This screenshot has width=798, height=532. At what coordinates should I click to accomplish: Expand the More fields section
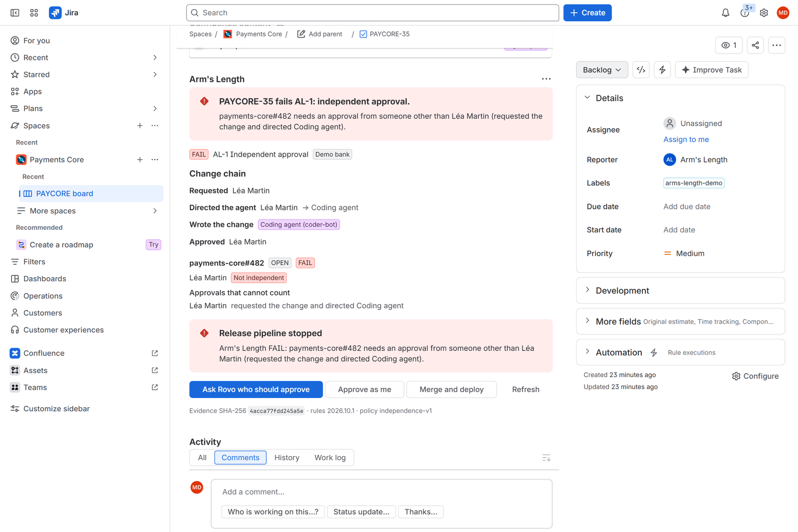click(588, 321)
